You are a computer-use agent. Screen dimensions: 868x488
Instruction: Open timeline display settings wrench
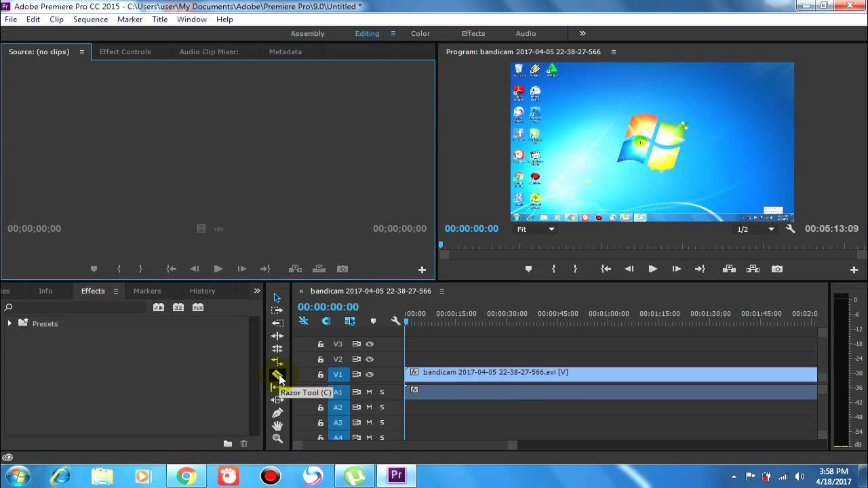point(395,321)
